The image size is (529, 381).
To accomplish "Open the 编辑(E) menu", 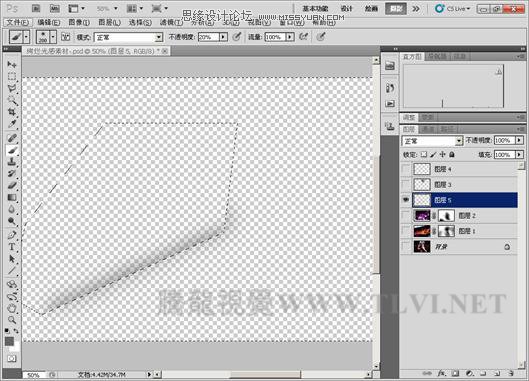I will tap(49, 23).
